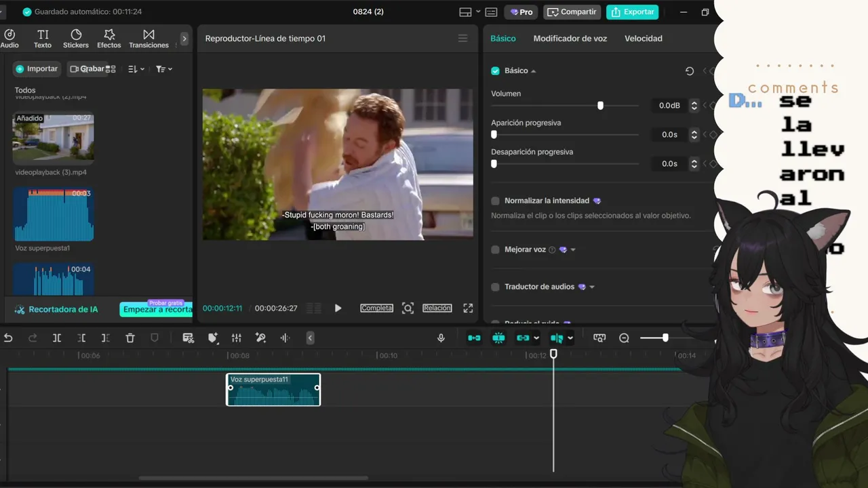The image size is (868, 488).
Task: Click the delete left trim tool
Action: (81, 338)
